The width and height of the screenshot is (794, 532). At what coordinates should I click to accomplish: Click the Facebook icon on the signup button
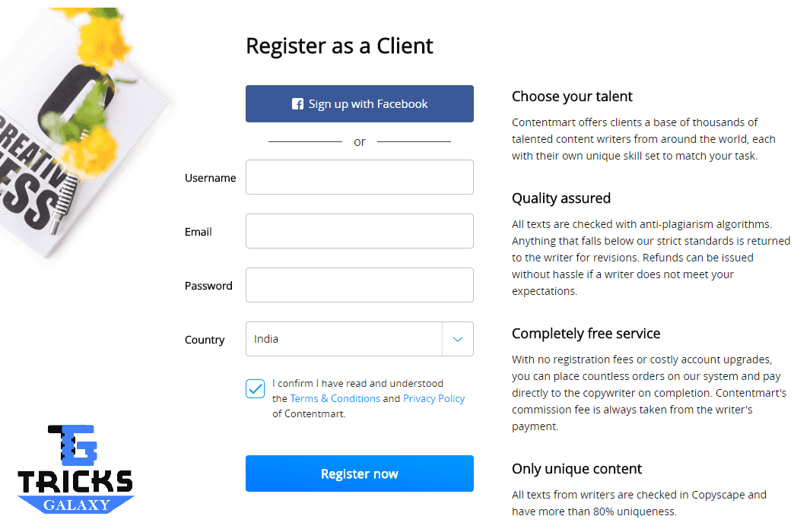297,103
